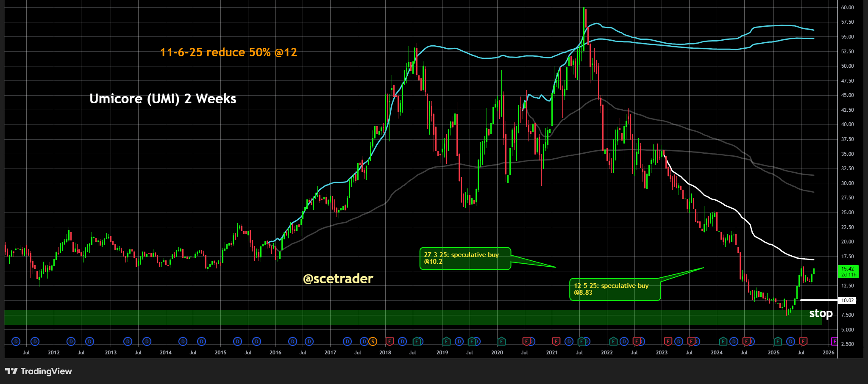Screen dimensions: 868x384
Task: Click the white 10.02 price level label
Action: (x=847, y=301)
